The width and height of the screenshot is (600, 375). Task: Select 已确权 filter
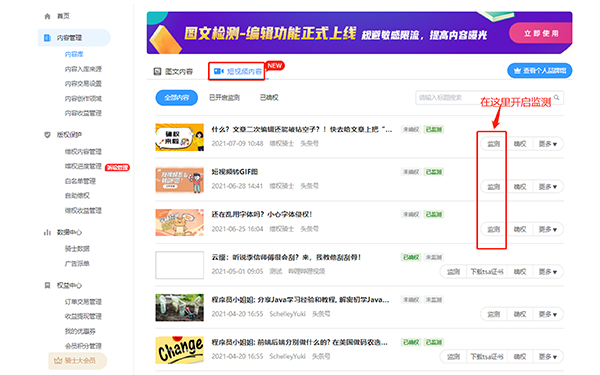(269, 98)
